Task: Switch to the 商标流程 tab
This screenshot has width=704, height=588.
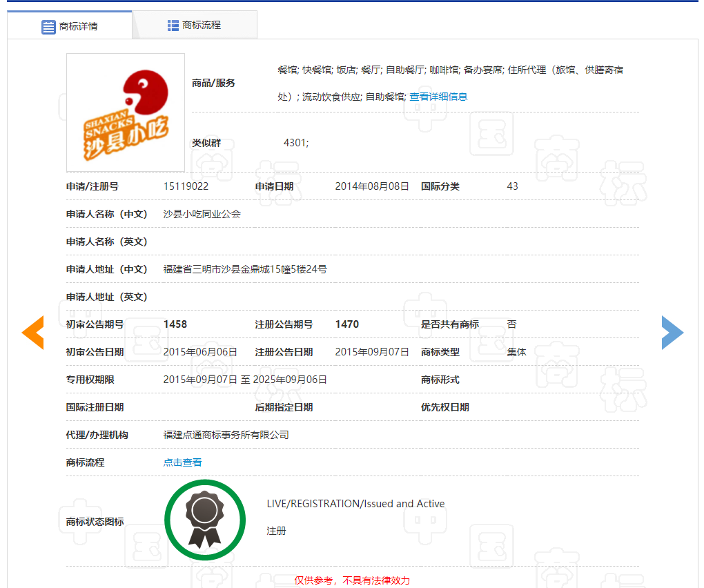Action: point(195,26)
